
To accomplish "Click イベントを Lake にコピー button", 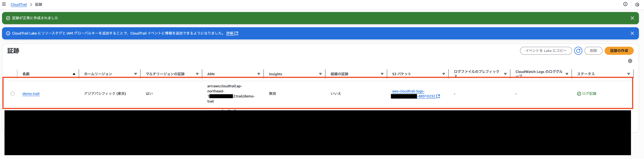I will click(x=546, y=51).
